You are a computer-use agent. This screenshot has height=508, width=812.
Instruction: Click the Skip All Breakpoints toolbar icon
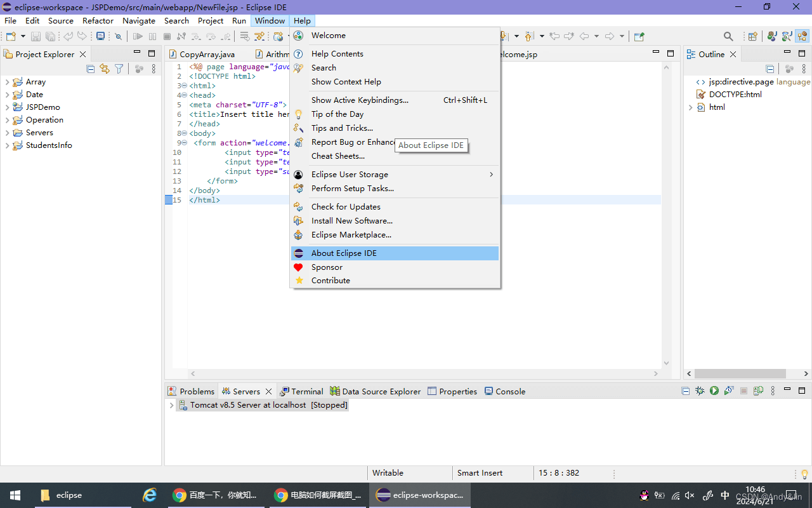[118, 37]
